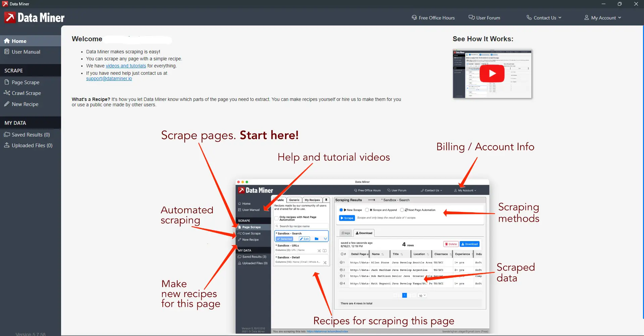This screenshot has width=644, height=336.
Task: Open Saved Results (0)
Action: 31,134
